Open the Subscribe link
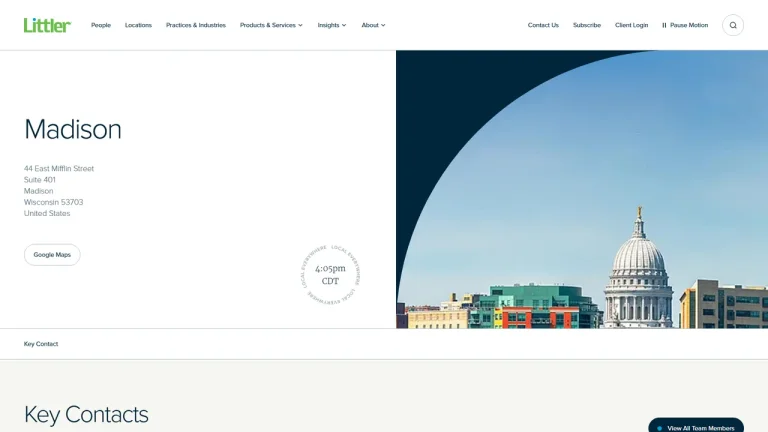This screenshot has height=432, width=768. [587, 25]
